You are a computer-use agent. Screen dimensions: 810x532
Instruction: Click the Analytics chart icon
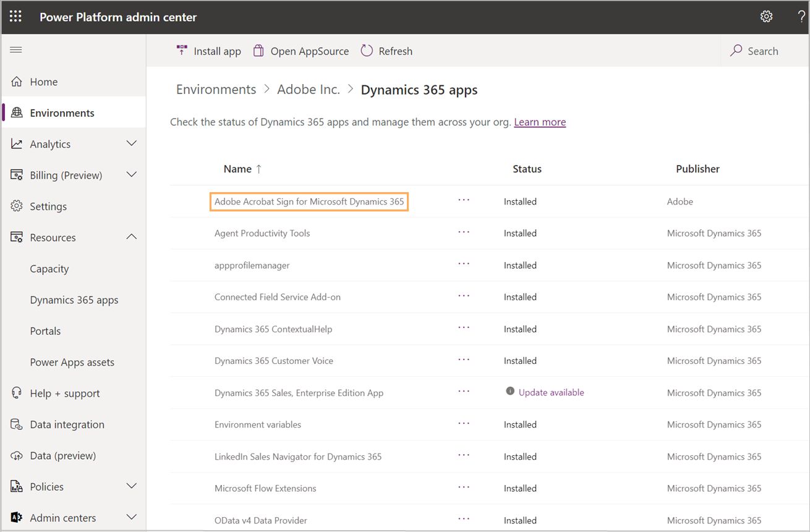[17, 144]
